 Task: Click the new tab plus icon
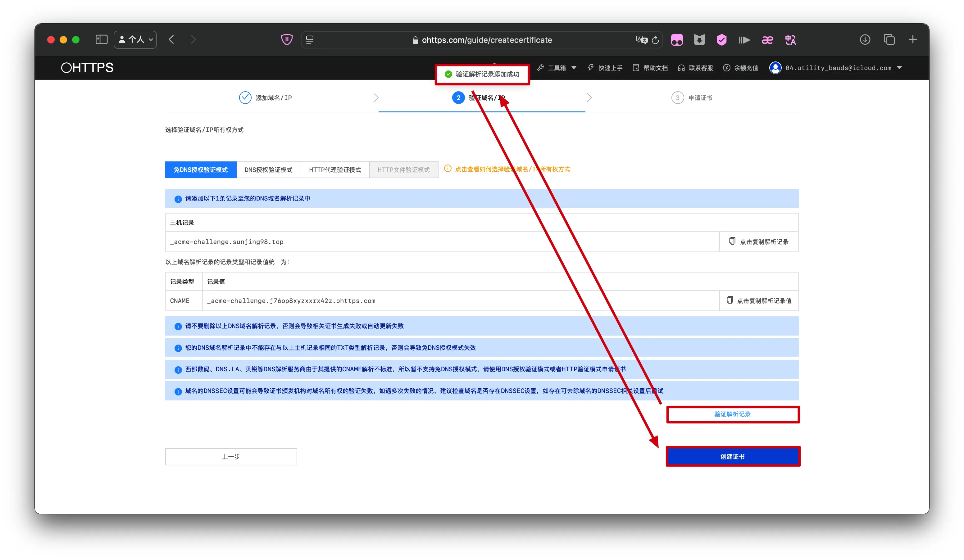913,40
